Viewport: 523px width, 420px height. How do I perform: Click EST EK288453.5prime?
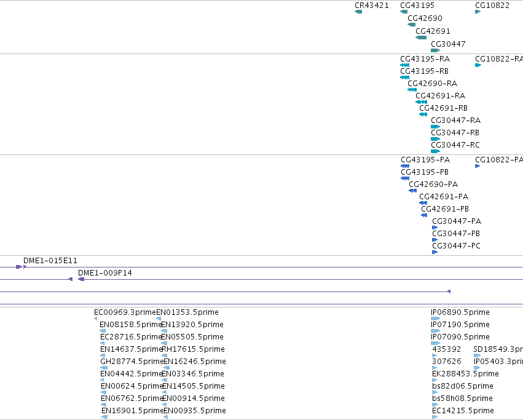coord(466,374)
